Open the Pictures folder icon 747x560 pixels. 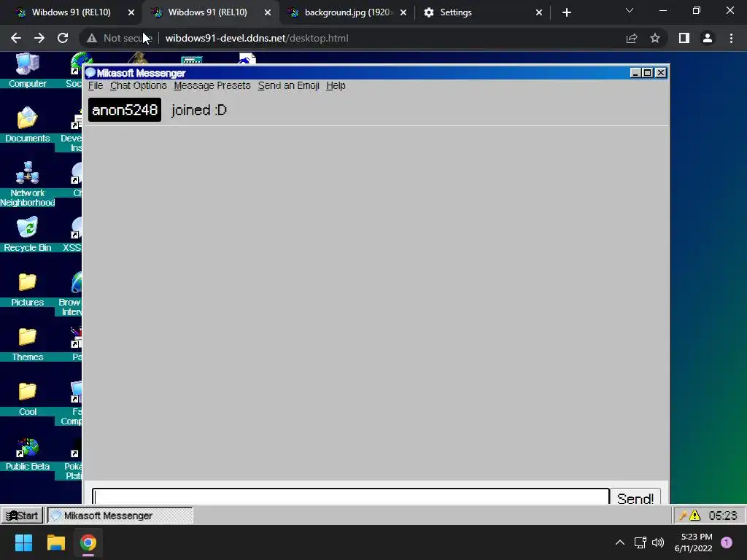click(x=27, y=289)
